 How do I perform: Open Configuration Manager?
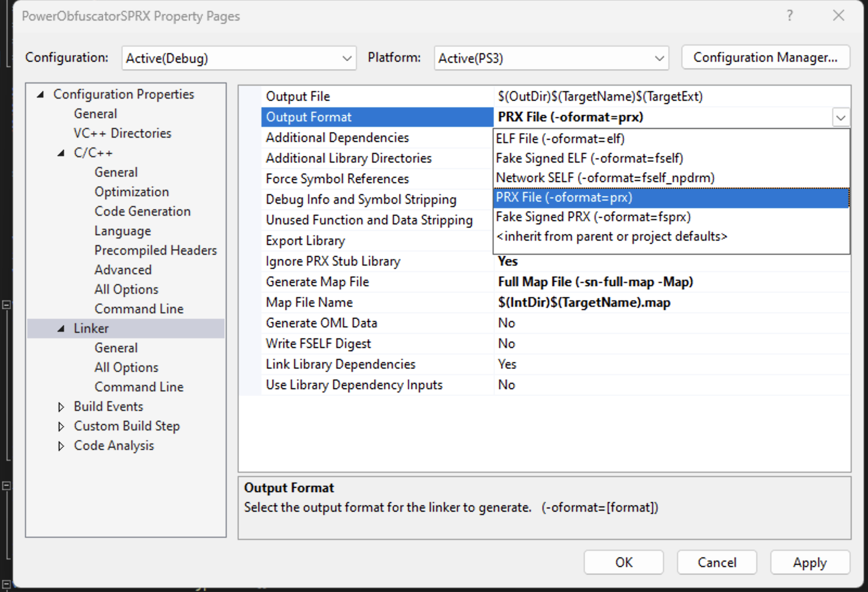click(765, 57)
